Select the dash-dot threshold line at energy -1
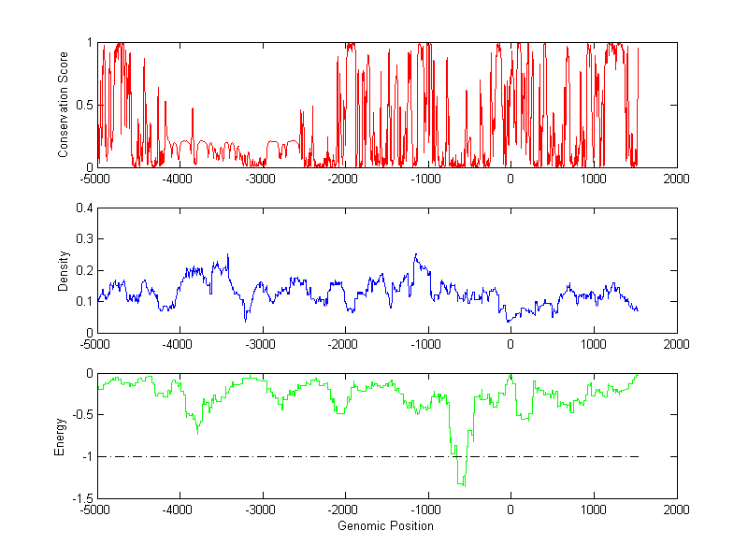Screen dimensions: 748x560 [280, 456]
